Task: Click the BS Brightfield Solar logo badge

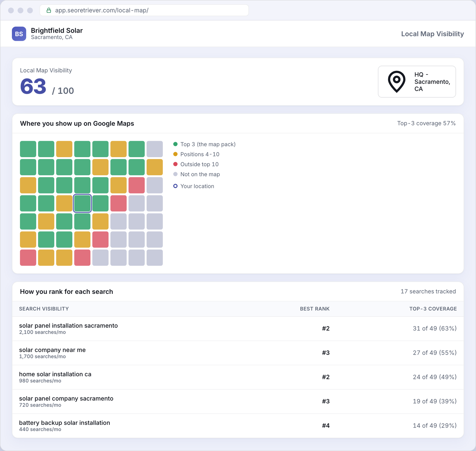Action: pos(19,34)
